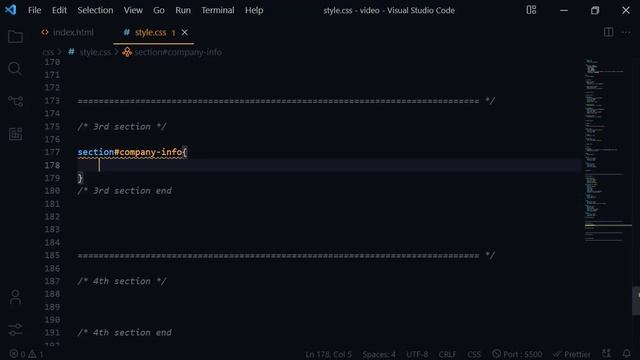Split the editor to the right
The width and height of the screenshot is (640, 360).
click(x=608, y=32)
